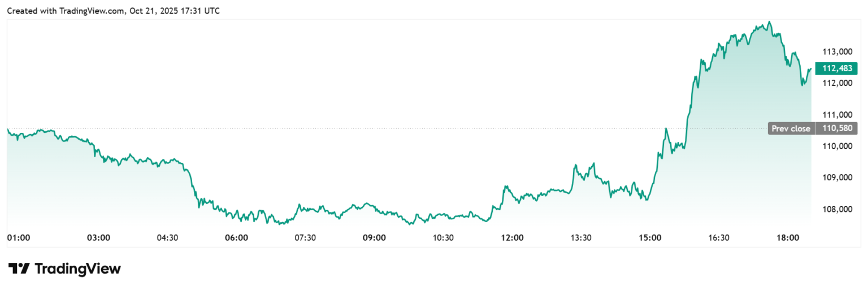The image size is (868, 290).
Task: Open the TradingView wordmark link
Action: click(x=77, y=269)
